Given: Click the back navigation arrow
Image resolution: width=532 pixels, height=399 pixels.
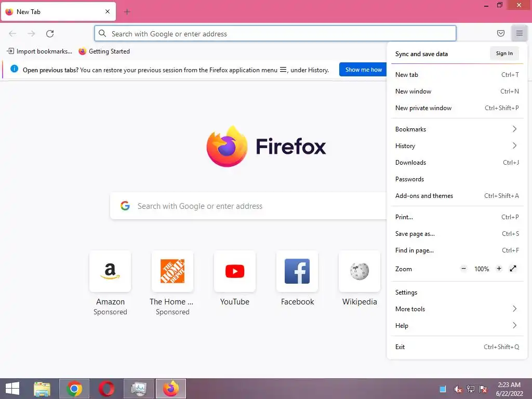Looking at the screenshot, I should point(12,34).
